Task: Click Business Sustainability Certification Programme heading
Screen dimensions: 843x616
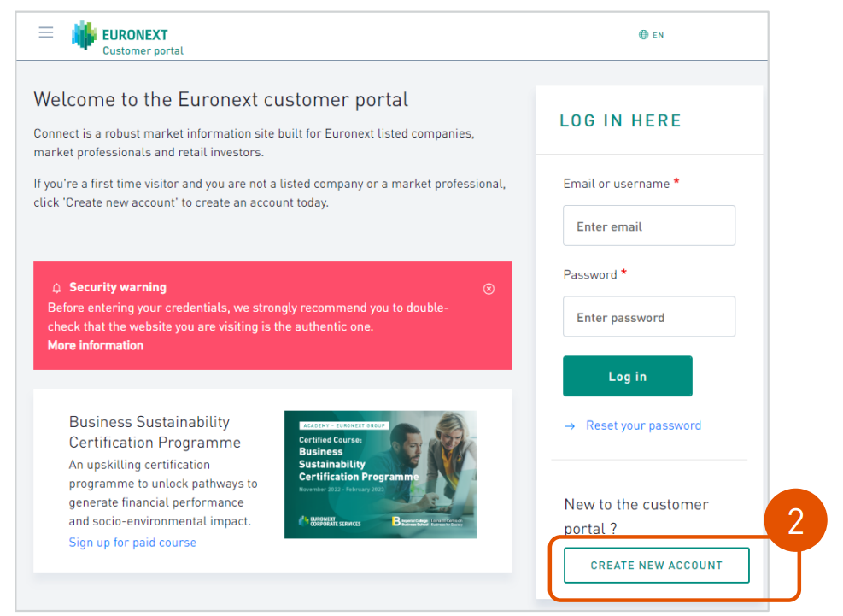Action: point(155,432)
